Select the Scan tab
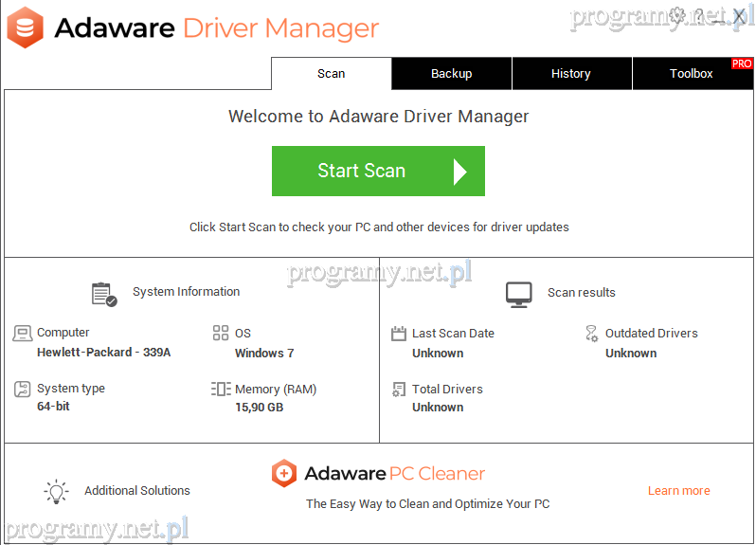 point(331,74)
